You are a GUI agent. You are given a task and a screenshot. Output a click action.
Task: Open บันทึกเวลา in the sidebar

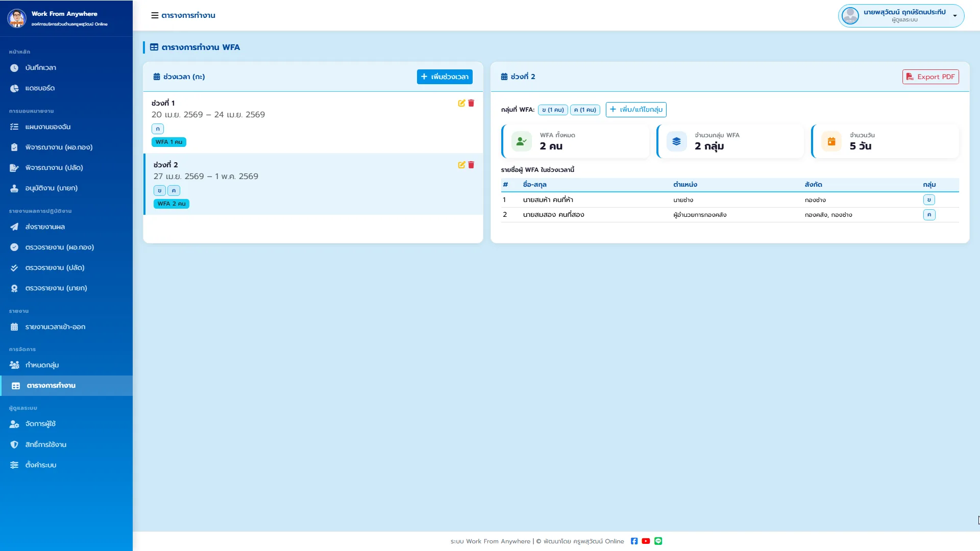(66, 68)
